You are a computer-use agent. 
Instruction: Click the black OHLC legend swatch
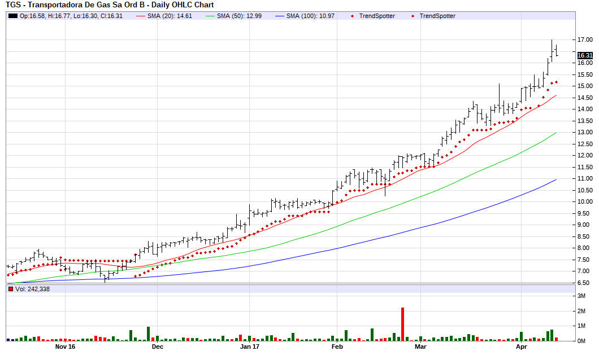[13, 16]
